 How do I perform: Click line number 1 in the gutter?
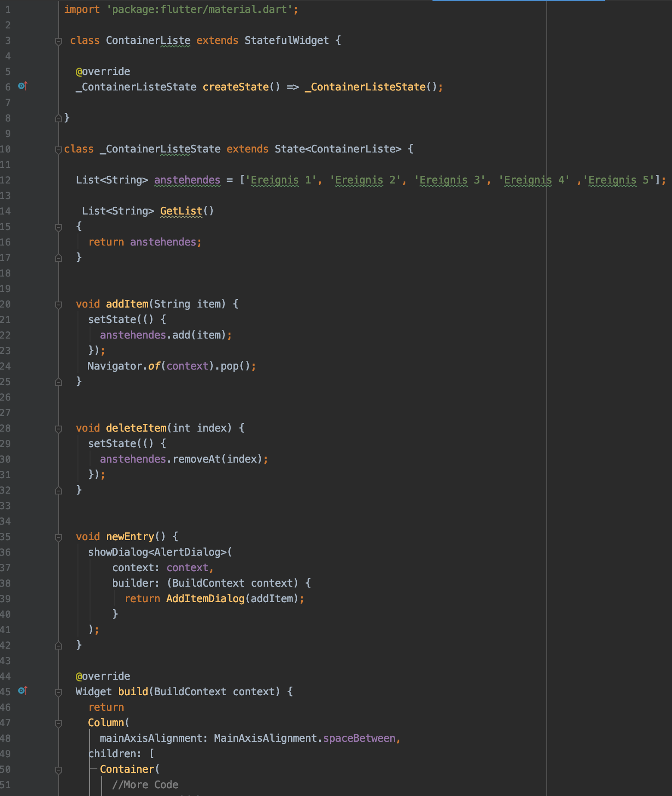point(8,9)
